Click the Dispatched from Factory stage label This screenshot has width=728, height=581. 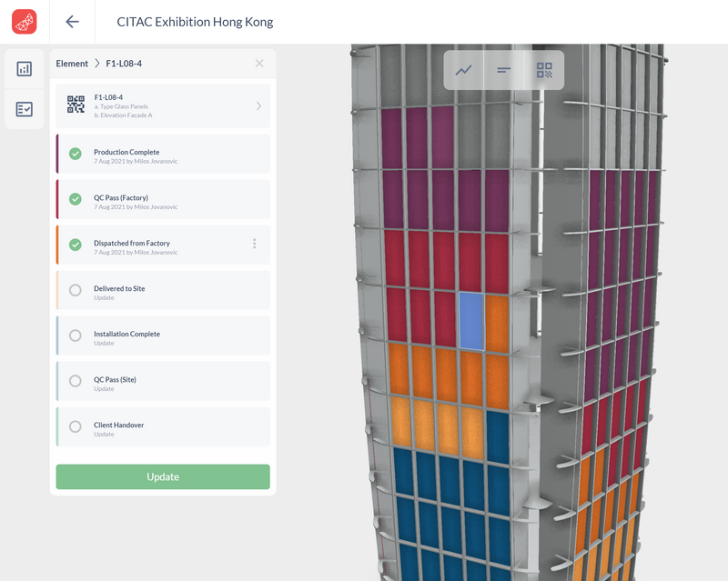[x=132, y=243]
